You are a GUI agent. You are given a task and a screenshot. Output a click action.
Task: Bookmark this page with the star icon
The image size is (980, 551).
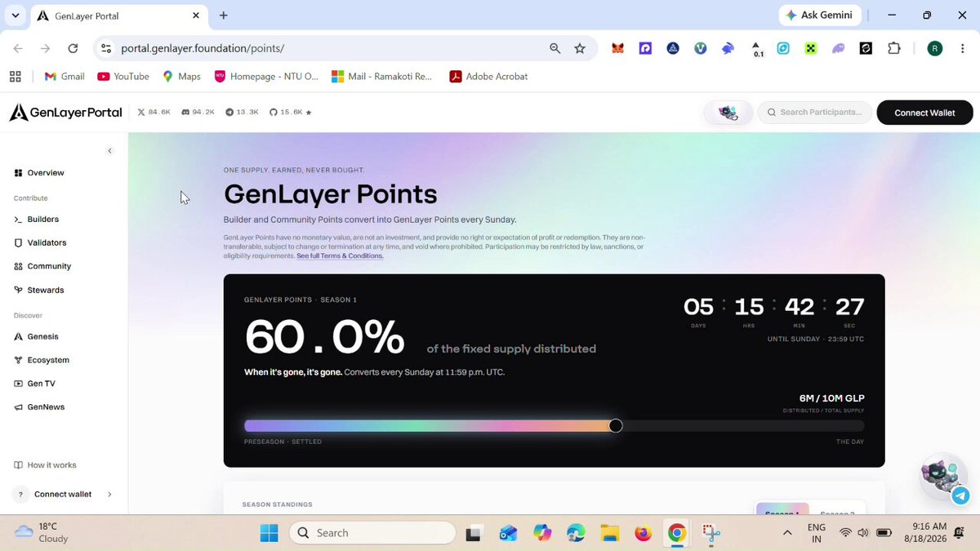(x=580, y=49)
